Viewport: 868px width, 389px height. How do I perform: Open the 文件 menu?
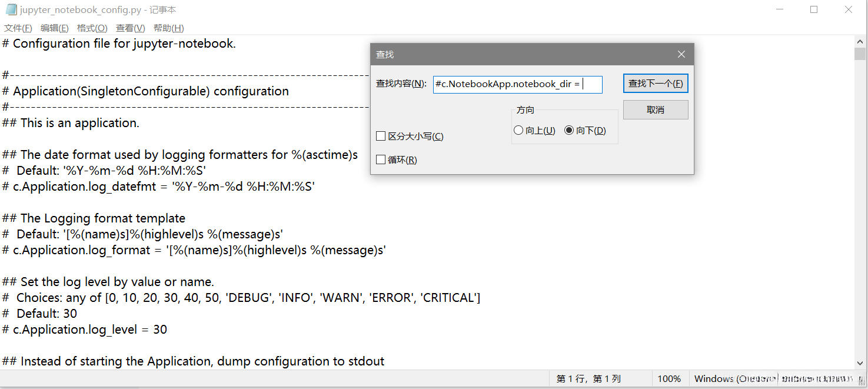click(18, 28)
